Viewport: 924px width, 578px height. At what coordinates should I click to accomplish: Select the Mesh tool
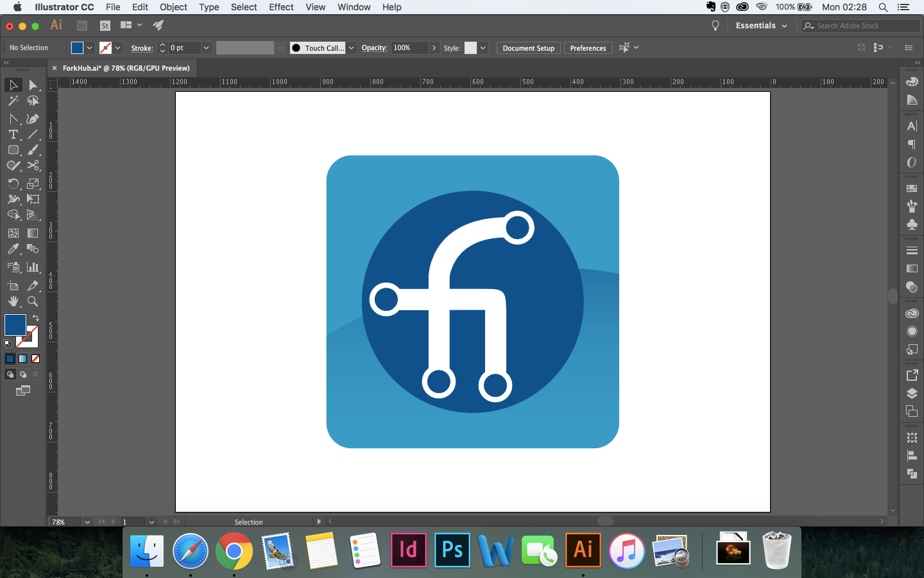tap(13, 233)
